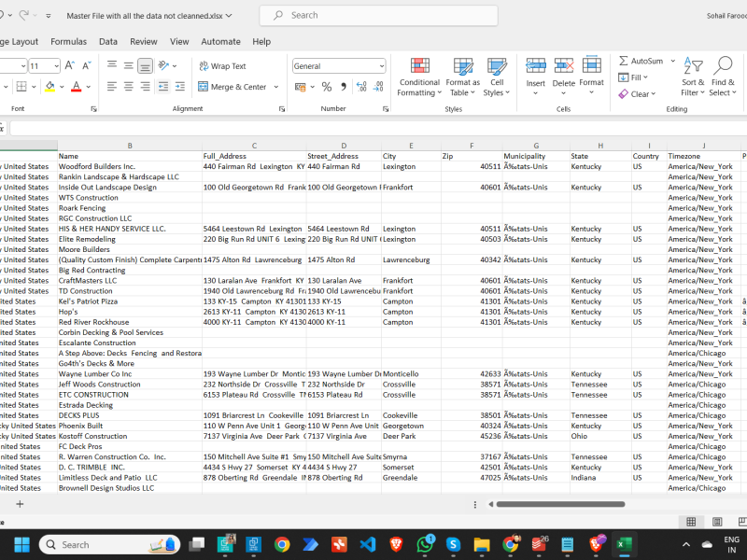Viewport: 747px width, 560px height.
Task: Open the text orientation tool
Action: (x=164, y=65)
